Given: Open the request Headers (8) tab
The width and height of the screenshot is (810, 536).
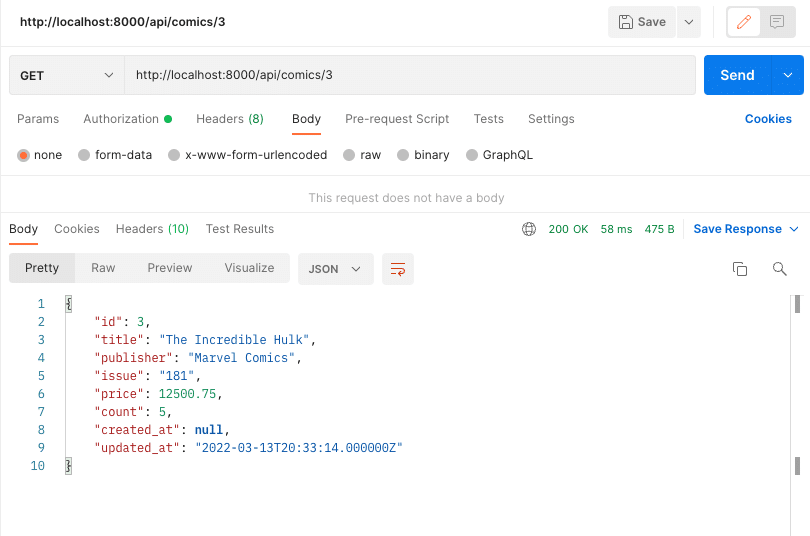Looking at the screenshot, I should [x=230, y=119].
